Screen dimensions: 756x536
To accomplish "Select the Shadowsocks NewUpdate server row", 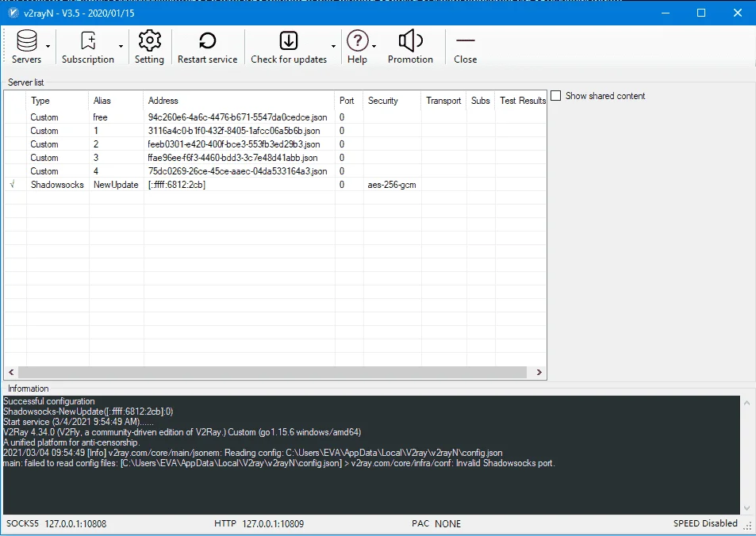I will tap(275, 185).
